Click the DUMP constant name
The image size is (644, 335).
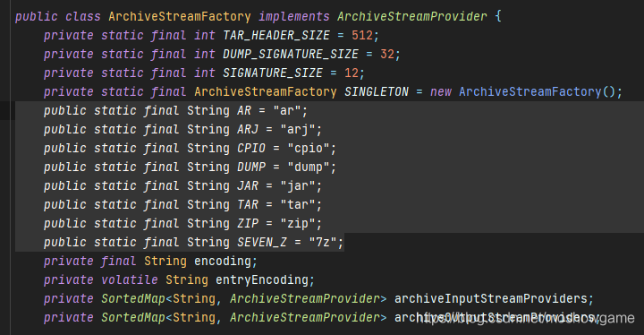(x=251, y=167)
